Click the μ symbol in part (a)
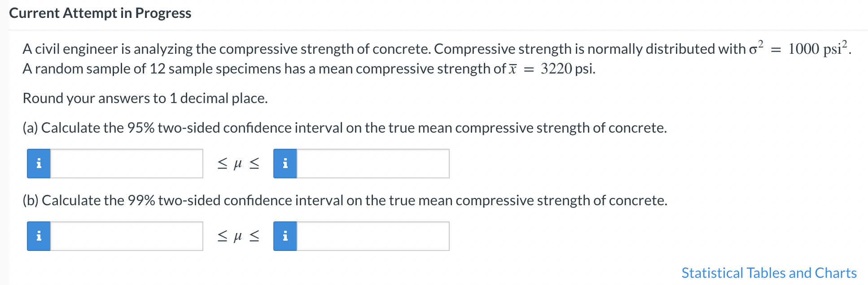Image resolution: width=868 pixels, height=285 pixels. tap(238, 164)
